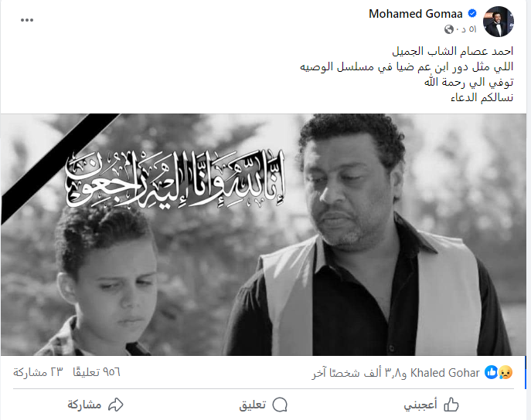Click the speech bubble comment icon
This screenshot has width=531, height=420.
point(280,405)
